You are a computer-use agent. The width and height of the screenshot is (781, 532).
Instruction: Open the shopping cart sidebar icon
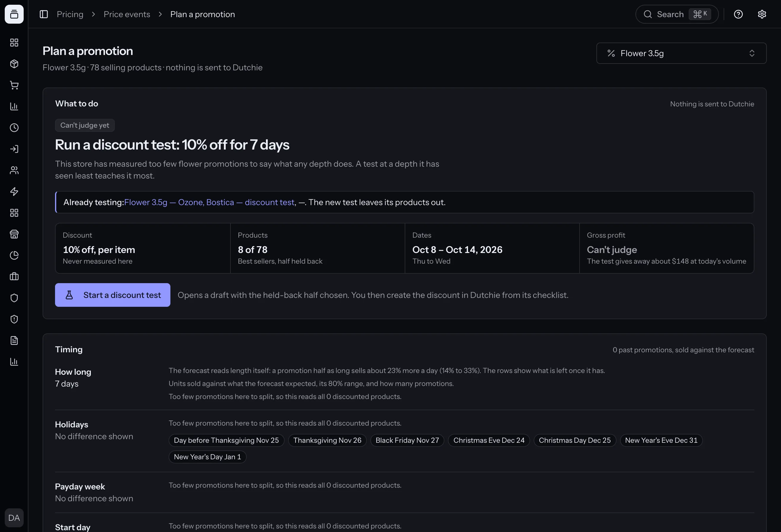click(14, 85)
